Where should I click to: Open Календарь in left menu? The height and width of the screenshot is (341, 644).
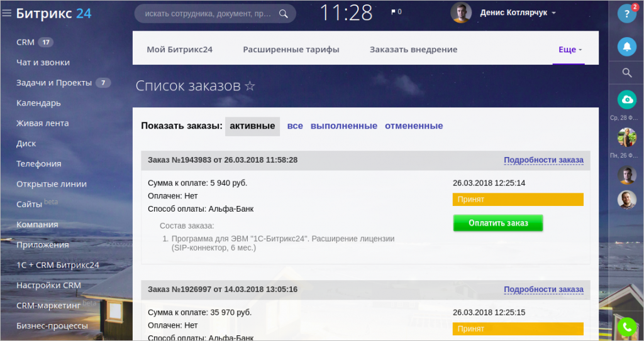click(x=38, y=103)
